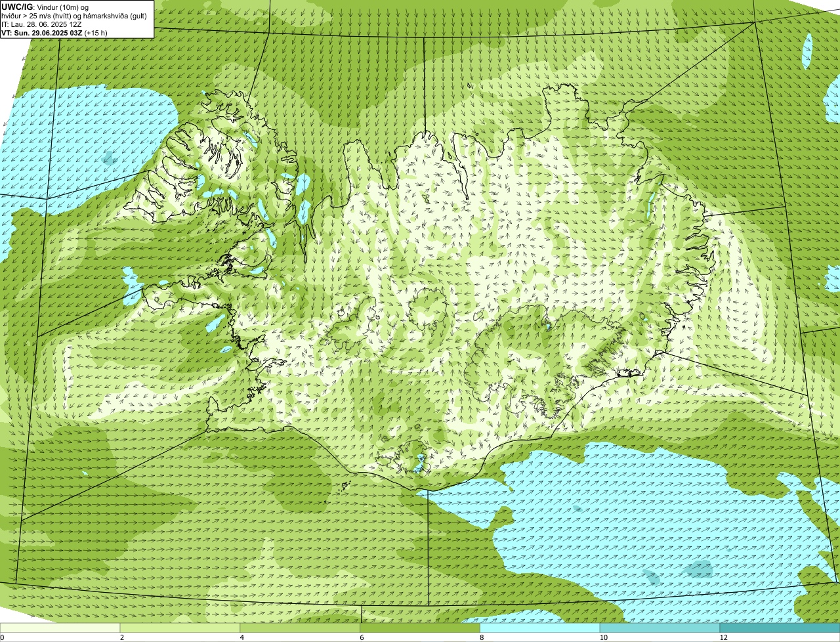Click the 'UWC/IG' title label
The width and height of the screenshot is (840, 642).
tap(16, 7)
